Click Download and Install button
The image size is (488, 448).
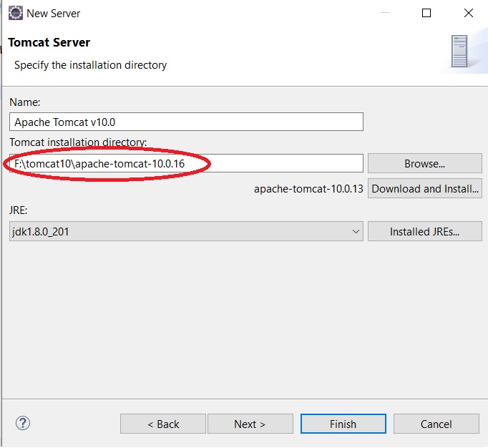click(x=425, y=188)
